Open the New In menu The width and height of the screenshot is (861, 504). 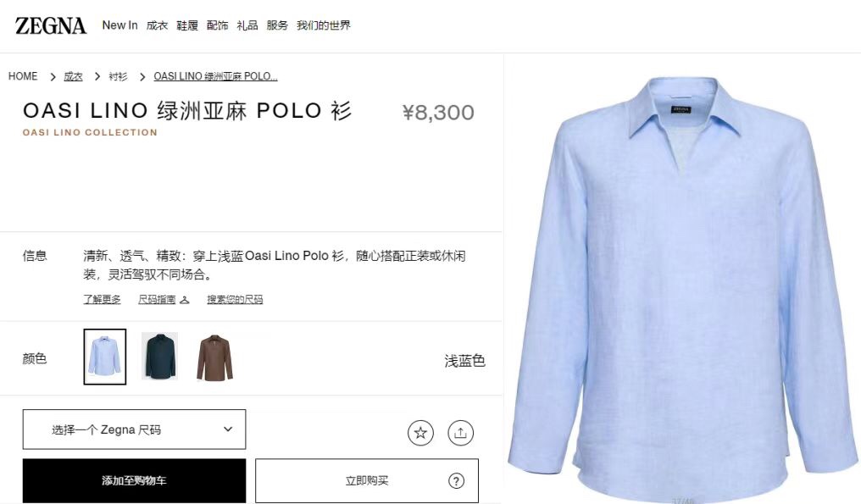[119, 25]
